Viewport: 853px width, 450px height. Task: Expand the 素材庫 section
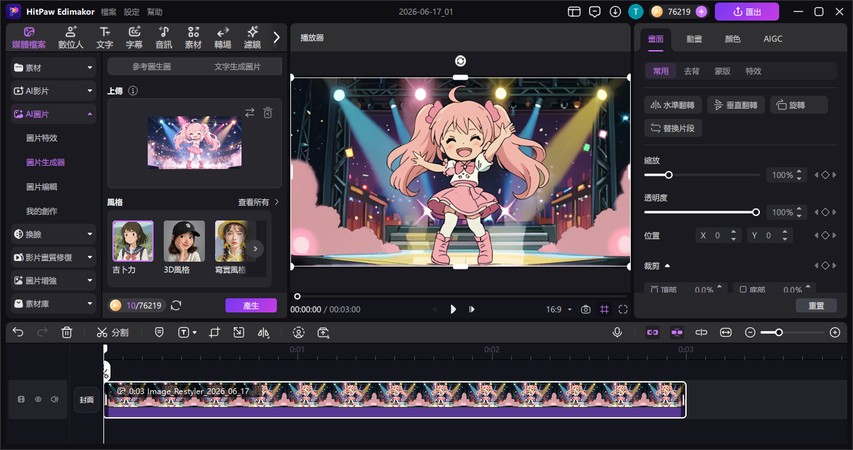[x=53, y=304]
